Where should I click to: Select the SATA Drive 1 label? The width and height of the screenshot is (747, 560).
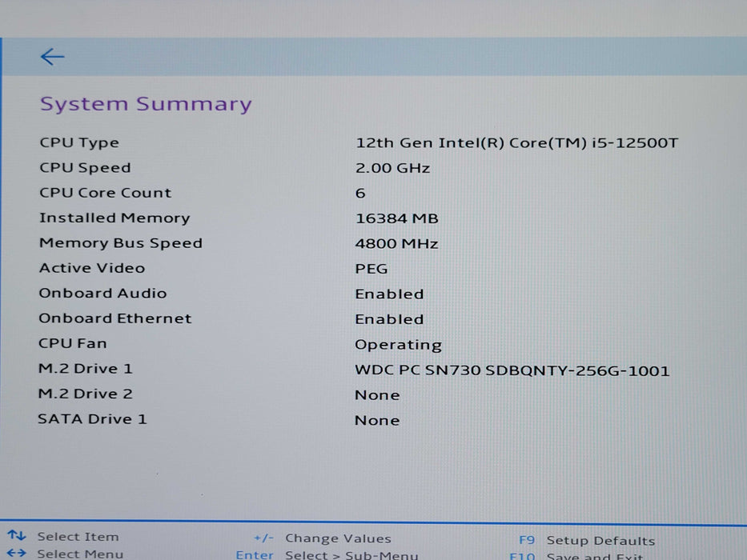92,419
